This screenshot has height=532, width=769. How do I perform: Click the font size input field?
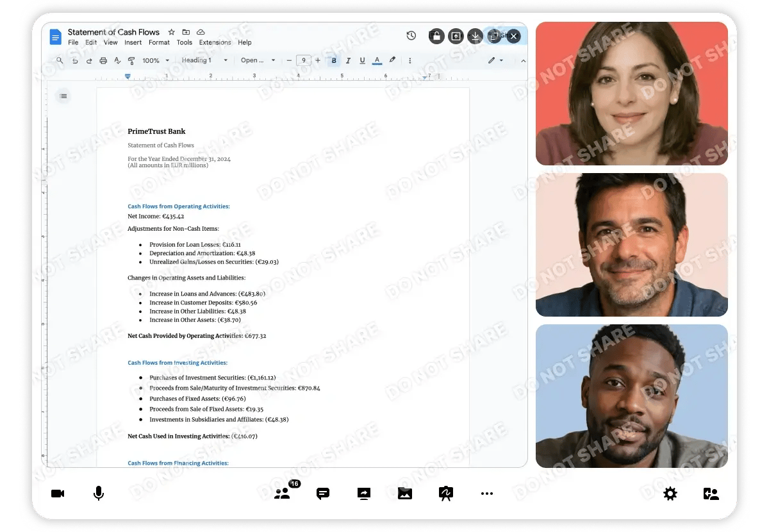(x=303, y=61)
